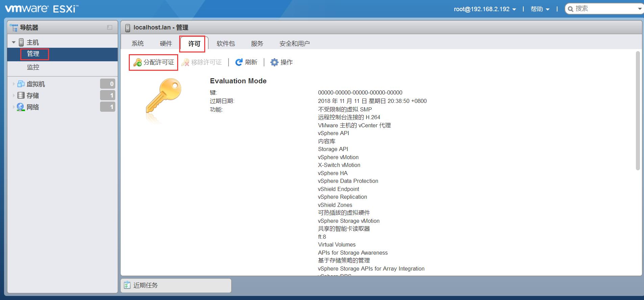Click feature vSphere vMotion

[338, 157]
